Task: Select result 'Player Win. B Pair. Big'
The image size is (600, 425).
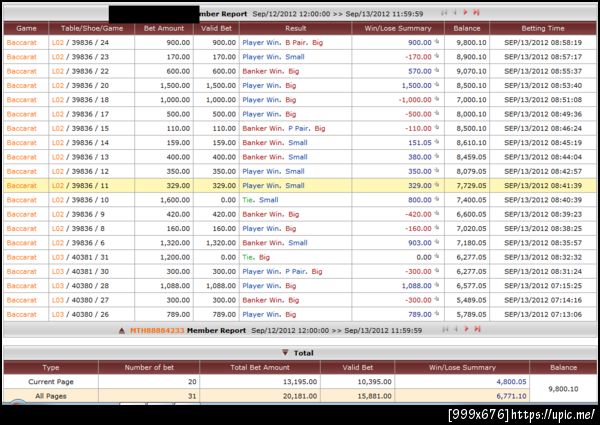Action: [282, 42]
